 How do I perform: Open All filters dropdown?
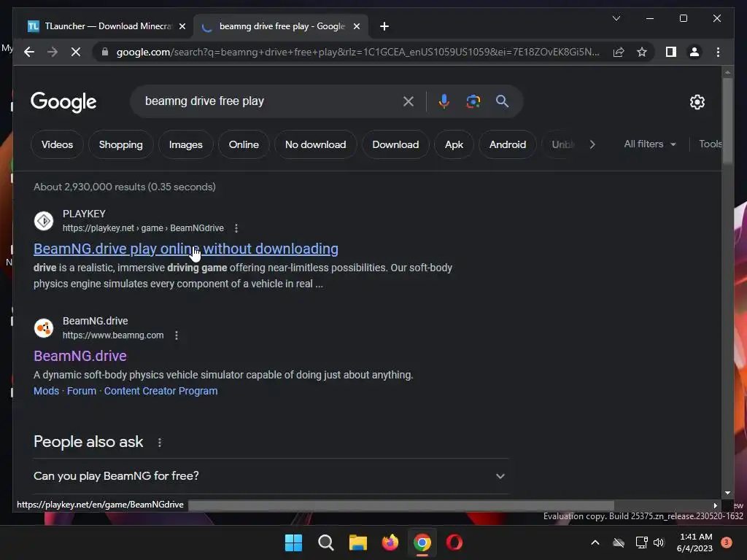650,144
